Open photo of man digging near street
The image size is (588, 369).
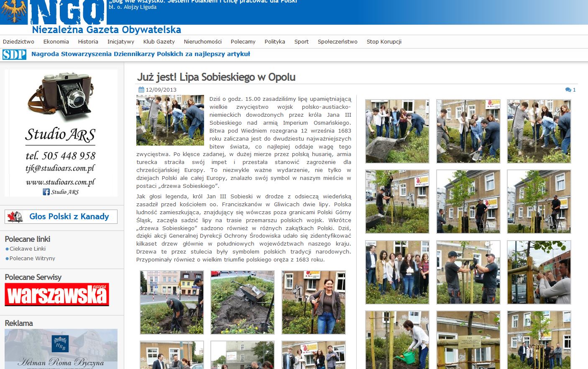[172, 302]
